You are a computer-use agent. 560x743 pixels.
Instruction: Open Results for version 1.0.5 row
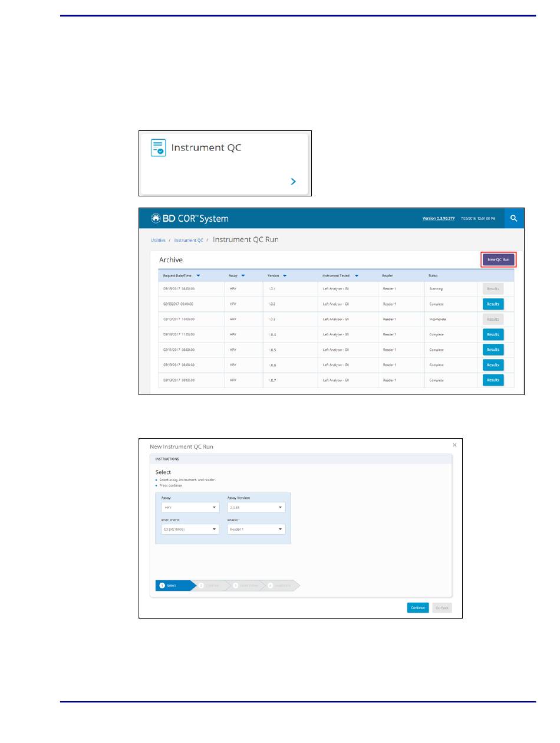[493, 350]
